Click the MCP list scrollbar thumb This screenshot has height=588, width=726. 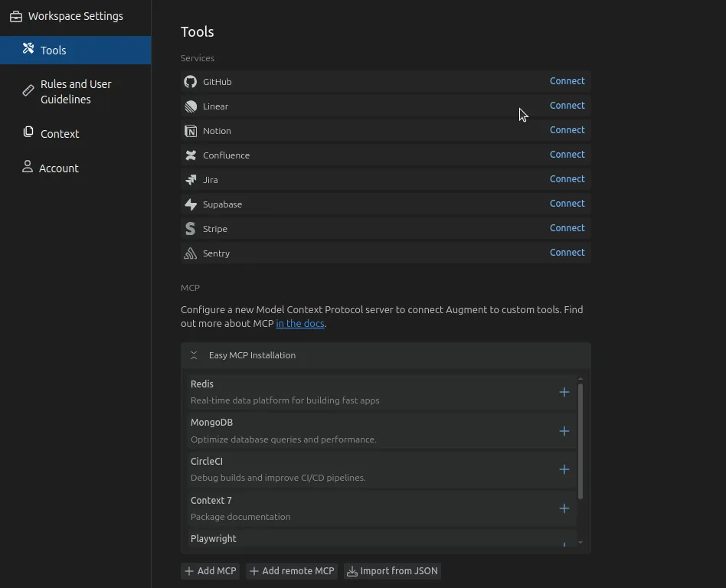[x=580, y=441]
